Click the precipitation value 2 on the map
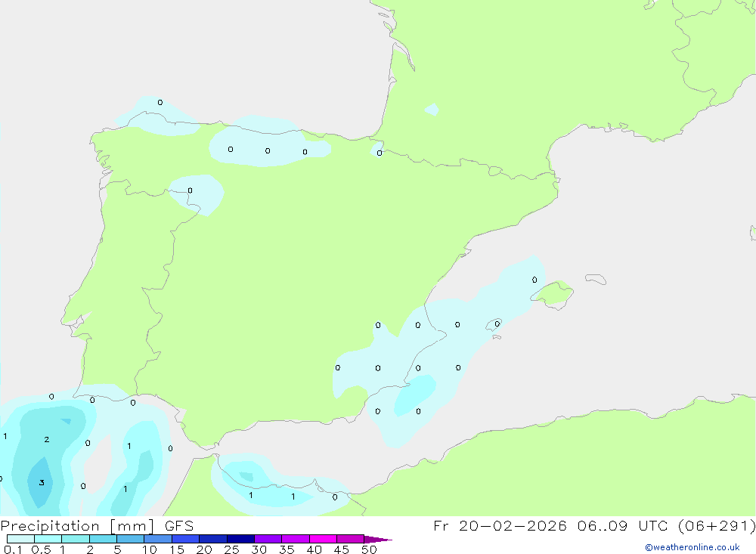This screenshot has width=756, height=554. [x=47, y=439]
